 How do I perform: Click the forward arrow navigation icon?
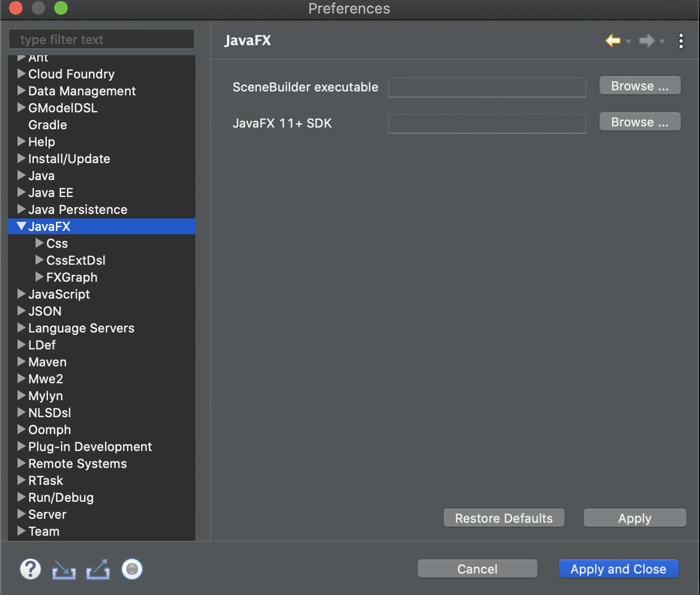point(647,40)
